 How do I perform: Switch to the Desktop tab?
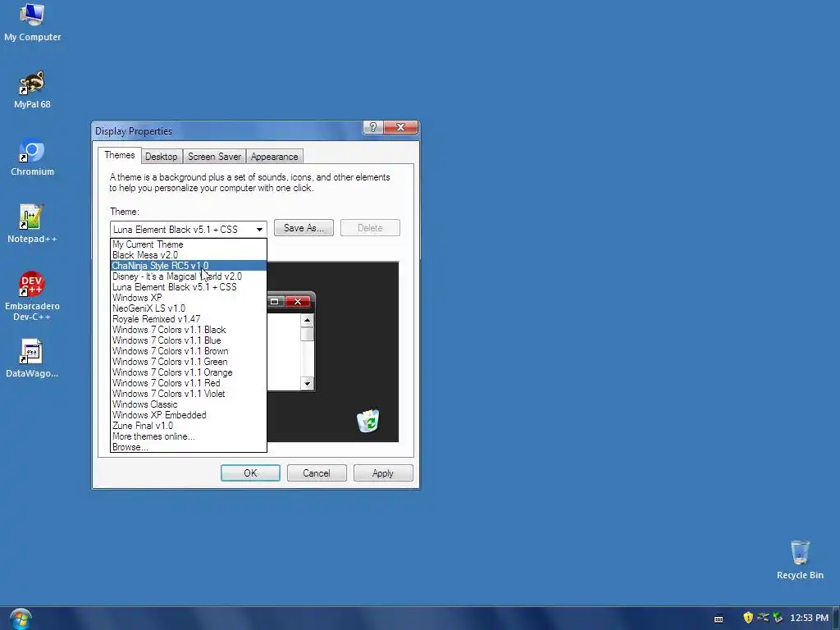tap(162, 157)
